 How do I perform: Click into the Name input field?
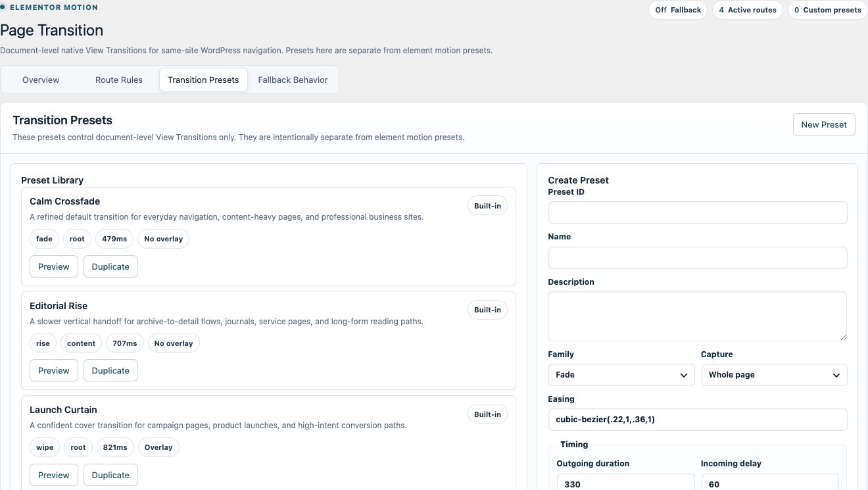tap(698, 258)
